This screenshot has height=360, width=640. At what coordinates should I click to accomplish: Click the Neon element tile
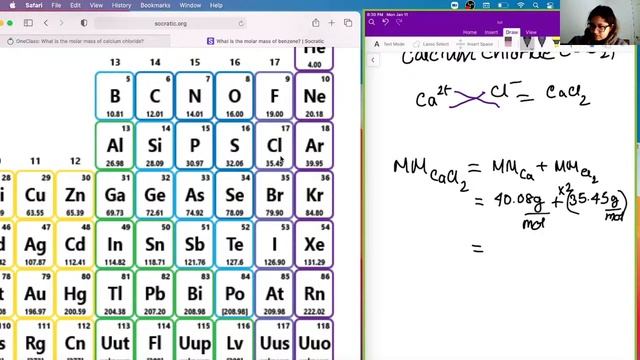314,96
